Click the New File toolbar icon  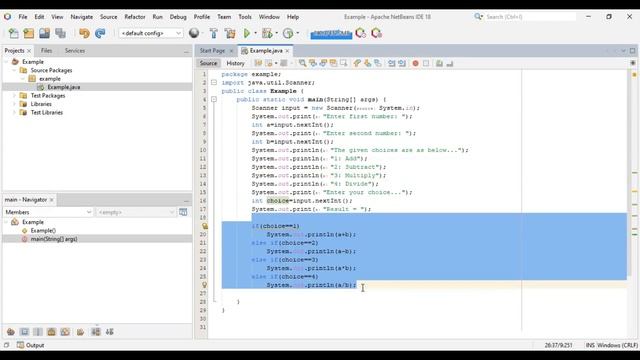coord(13,33)
